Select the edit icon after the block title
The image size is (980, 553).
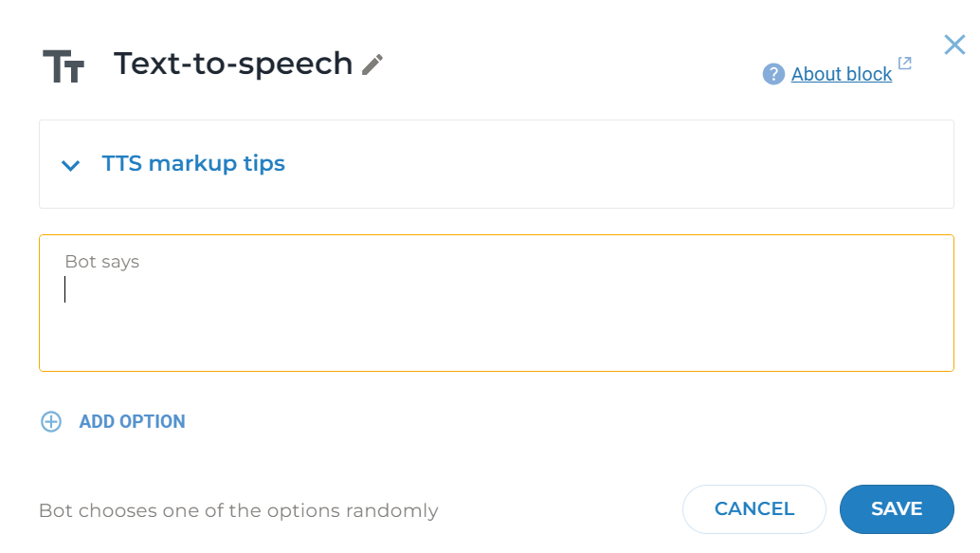point(372,65)
